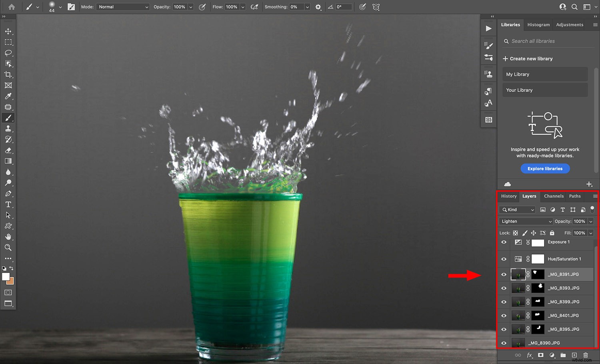The height and width of the screenshot is (364, 600).
Task: Select the Clone Stamp tool
Action: (x=8, y=128)
